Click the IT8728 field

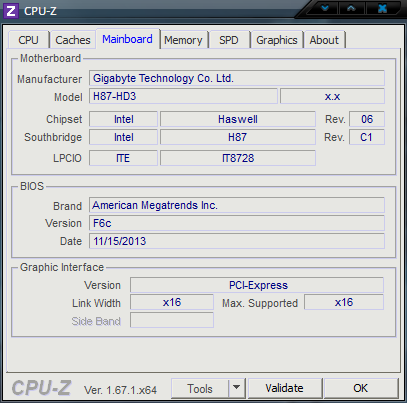click(x=238, y=158)
